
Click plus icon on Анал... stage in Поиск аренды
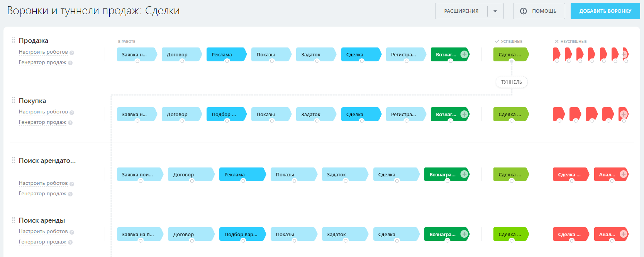pyautogui.click(x=623, y=234)
